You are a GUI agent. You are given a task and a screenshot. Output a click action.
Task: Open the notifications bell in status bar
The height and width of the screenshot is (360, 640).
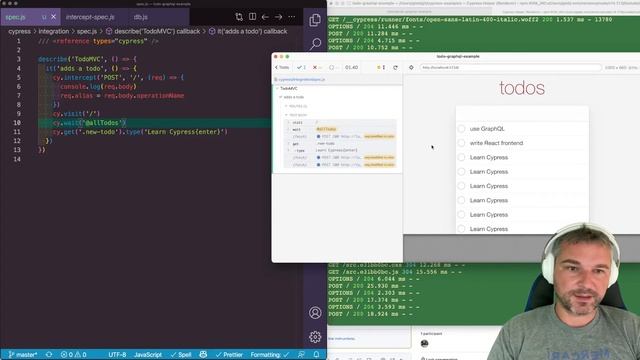tap(316, 355)
